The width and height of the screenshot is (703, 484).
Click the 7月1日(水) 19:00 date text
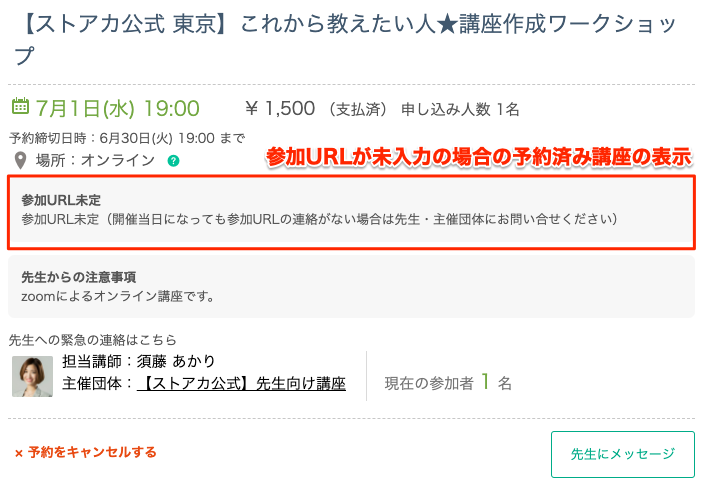pos(117,108)
